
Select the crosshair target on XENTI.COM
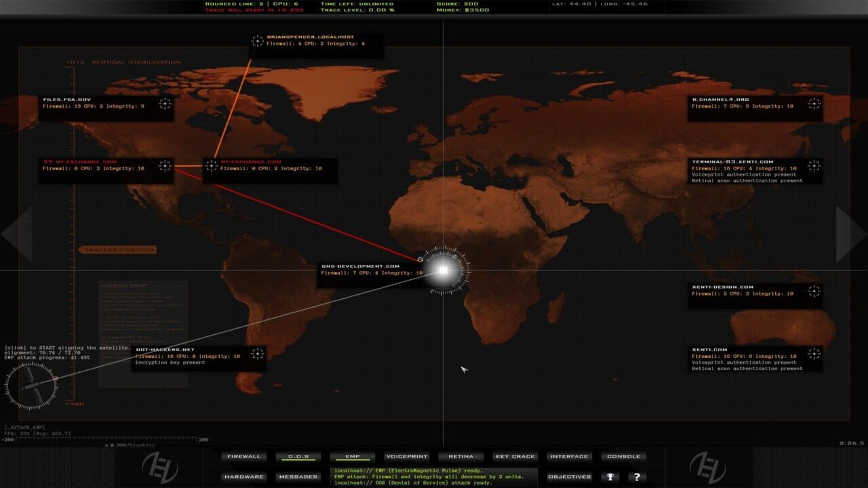pyautogui.click(x=813, y=354)
